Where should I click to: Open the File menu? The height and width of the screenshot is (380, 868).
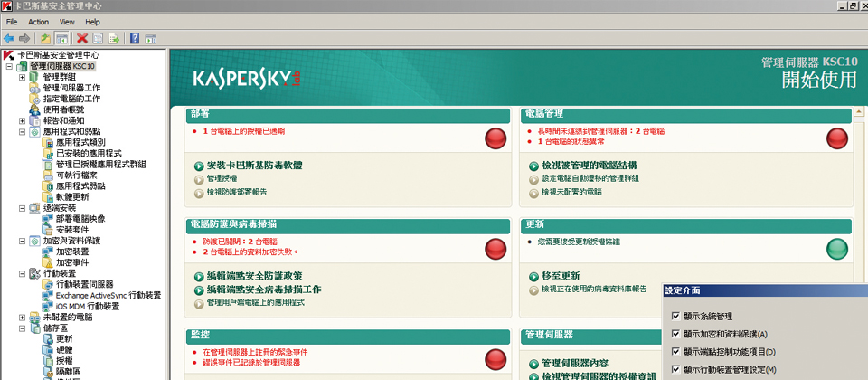[12, 22]
